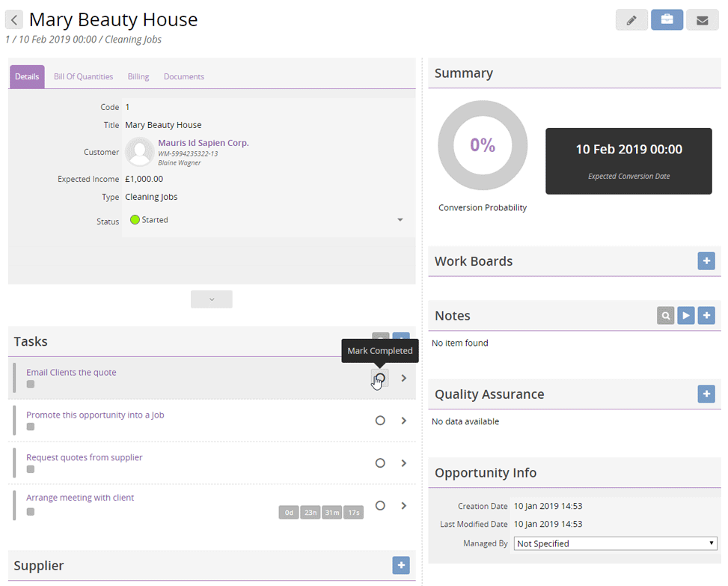Open the 'Email Clients the quote' task
This screenshot has height=586, width=728.
point(71,372)
